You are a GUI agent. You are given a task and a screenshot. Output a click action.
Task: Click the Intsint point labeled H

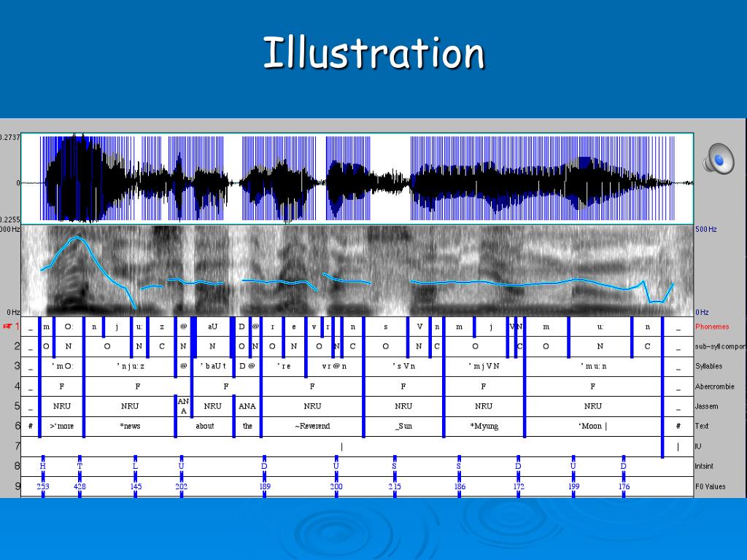pyautogui.click(x=43, y=466)
